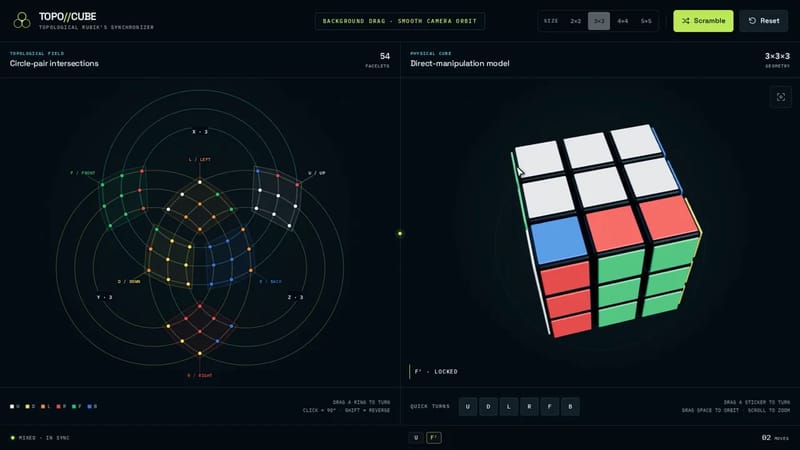Click the white U legend swatch

point(12,407)
